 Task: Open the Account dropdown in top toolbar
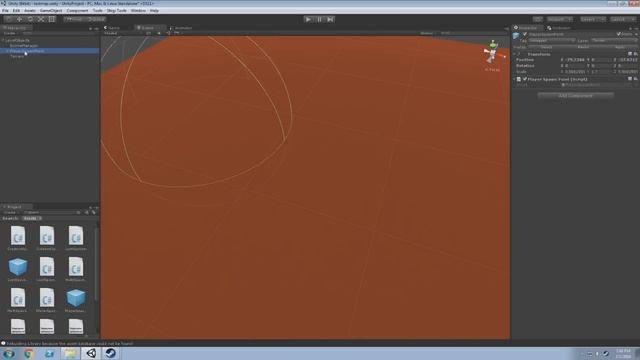(x=560, y=19)
